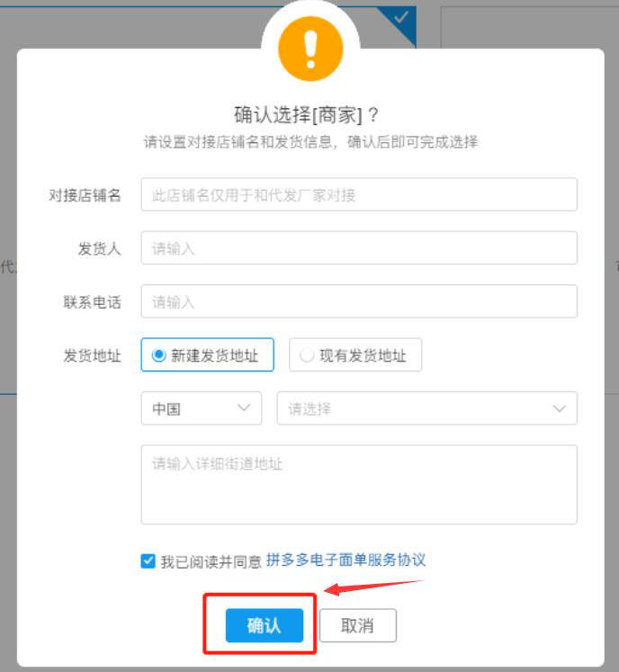Click into the 发货人 text box
This screenshot has height=672, width=619.
358,248
